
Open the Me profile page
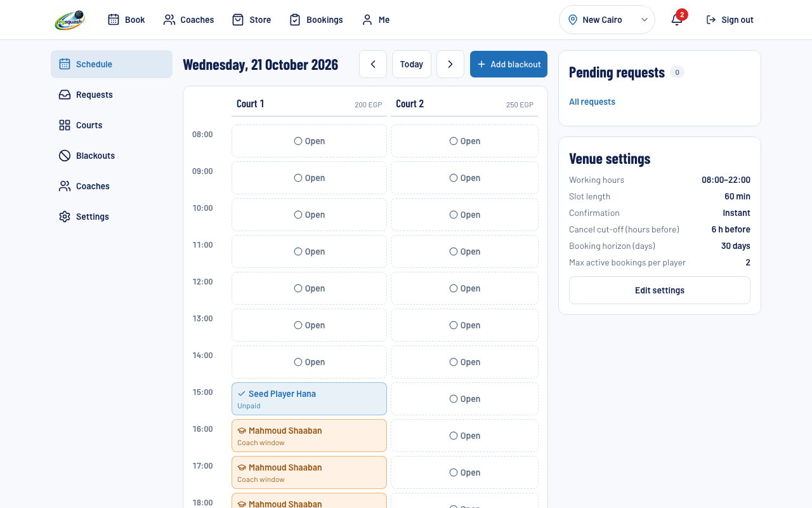pos(376,20)
